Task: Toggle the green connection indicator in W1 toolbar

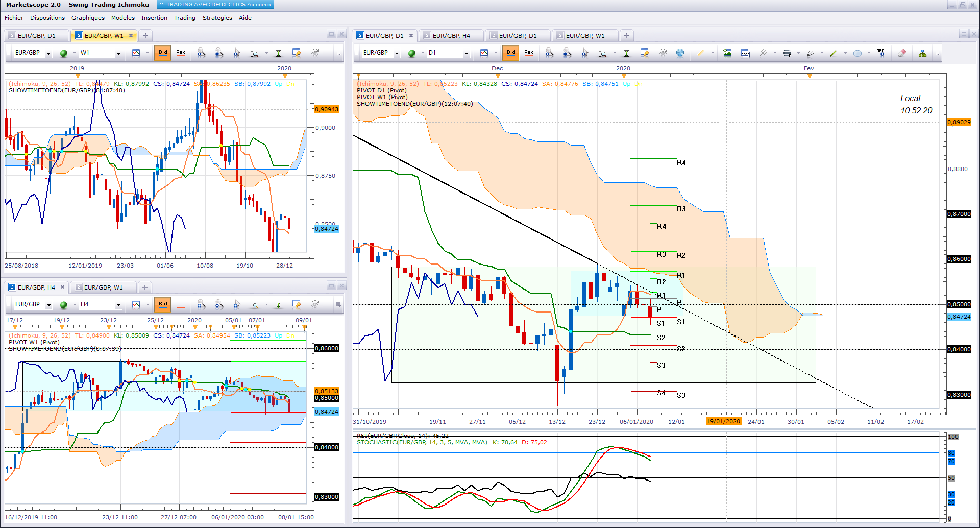Action: click(x=64, y=53)
